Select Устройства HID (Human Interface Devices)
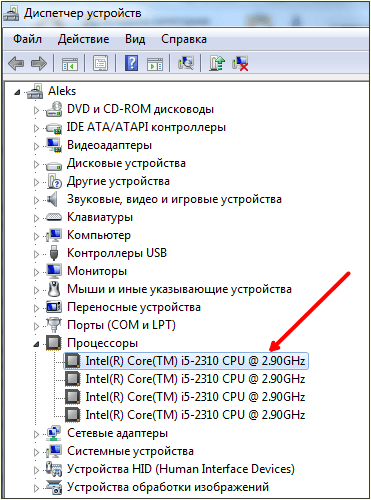The image size is (371, 500). pyautogui.click(x=181, y=469)
